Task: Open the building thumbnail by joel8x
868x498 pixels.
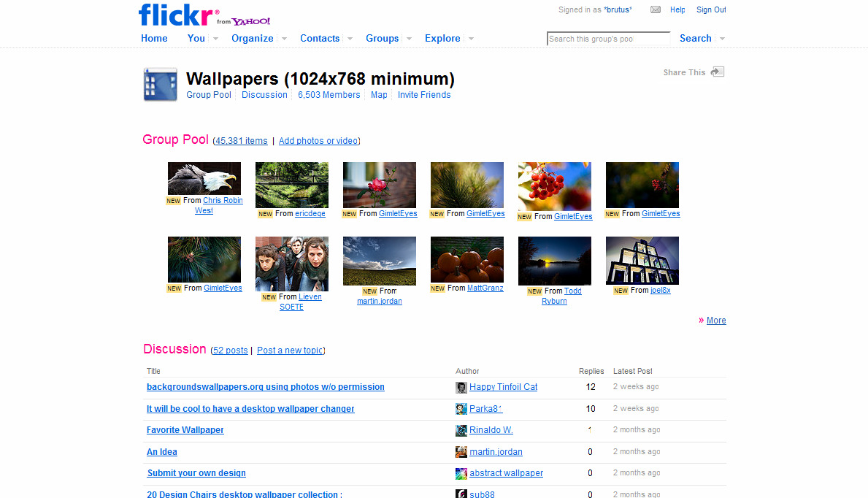Action: 642,261
